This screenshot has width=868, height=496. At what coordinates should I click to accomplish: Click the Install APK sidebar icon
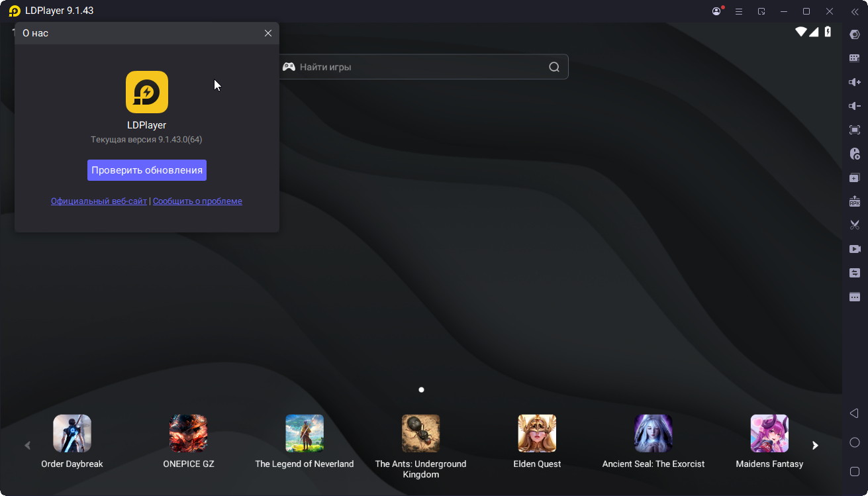[x=855, y=201]
